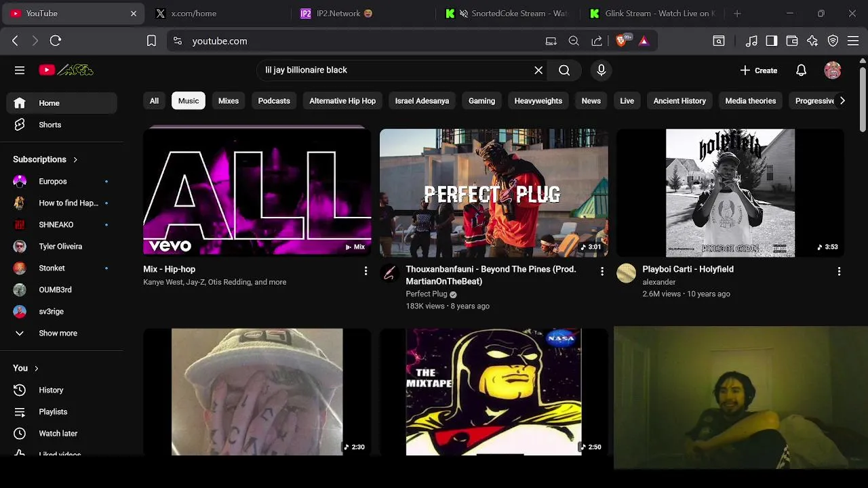
Task: Click the magnifier search button
Action: 564,70
